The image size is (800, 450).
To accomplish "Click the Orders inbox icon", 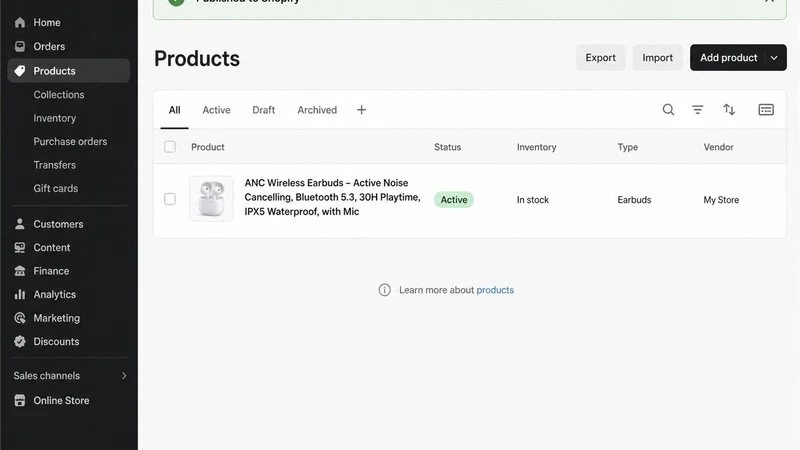I will click(20, 46).
